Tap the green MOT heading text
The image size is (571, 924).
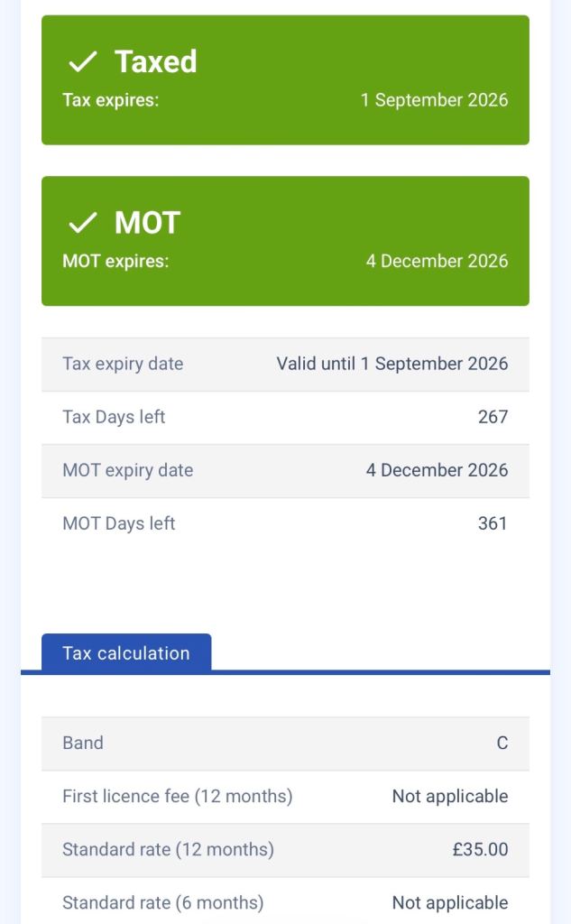pyautogui.click(x=147, y=222)
